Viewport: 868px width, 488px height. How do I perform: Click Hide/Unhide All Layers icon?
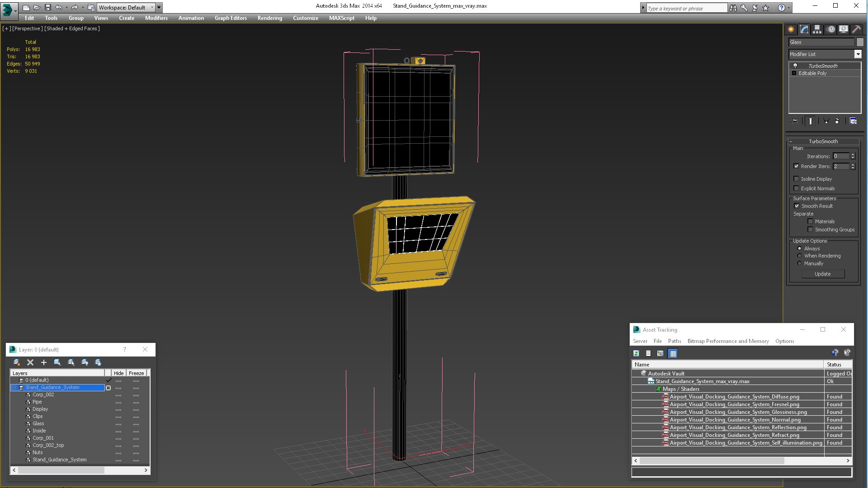(85, 362)
